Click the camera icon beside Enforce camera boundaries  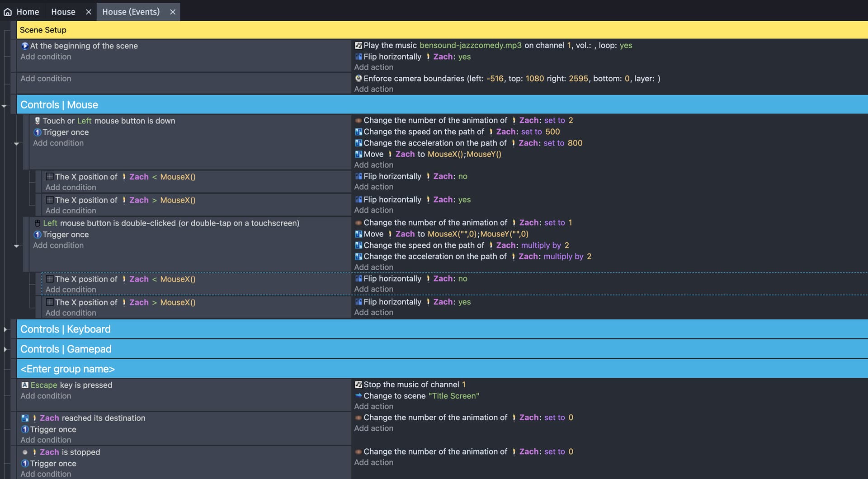pyautogui.click(x=359, y=78)
